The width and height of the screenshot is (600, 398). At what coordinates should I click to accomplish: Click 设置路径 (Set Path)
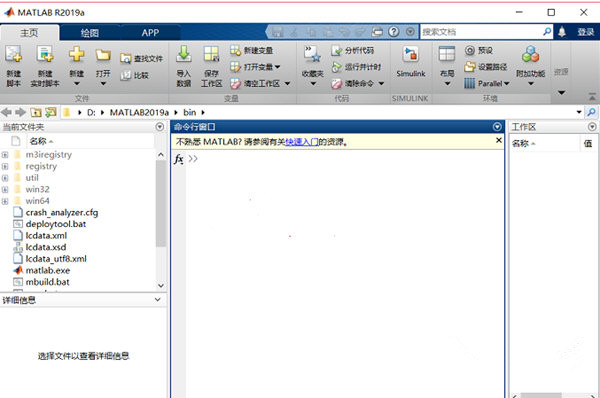click(486, 67)
